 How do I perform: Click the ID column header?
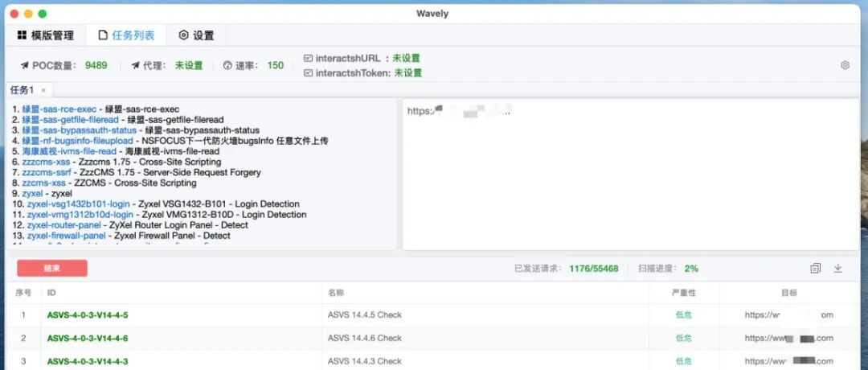pos(51,293)
